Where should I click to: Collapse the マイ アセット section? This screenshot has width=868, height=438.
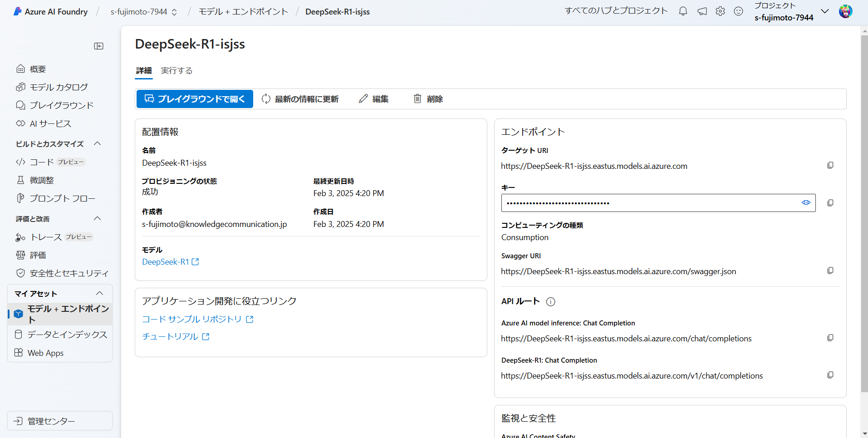pyautogui.click(x=99, y=294)
